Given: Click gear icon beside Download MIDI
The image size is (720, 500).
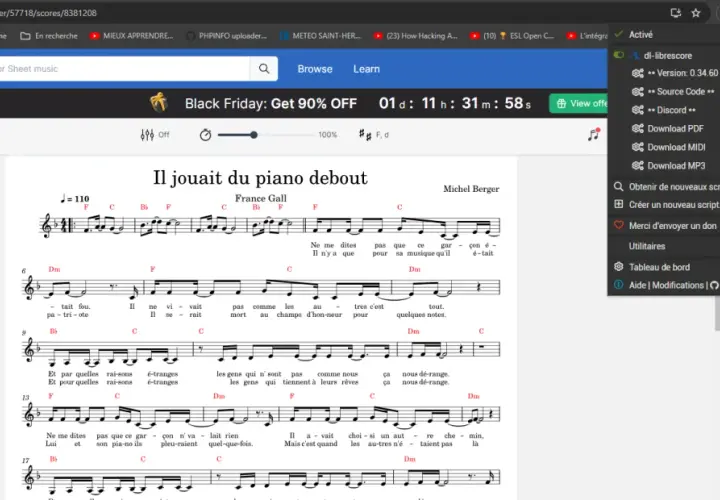Looking at the screenshot, I should click(637, 147).
